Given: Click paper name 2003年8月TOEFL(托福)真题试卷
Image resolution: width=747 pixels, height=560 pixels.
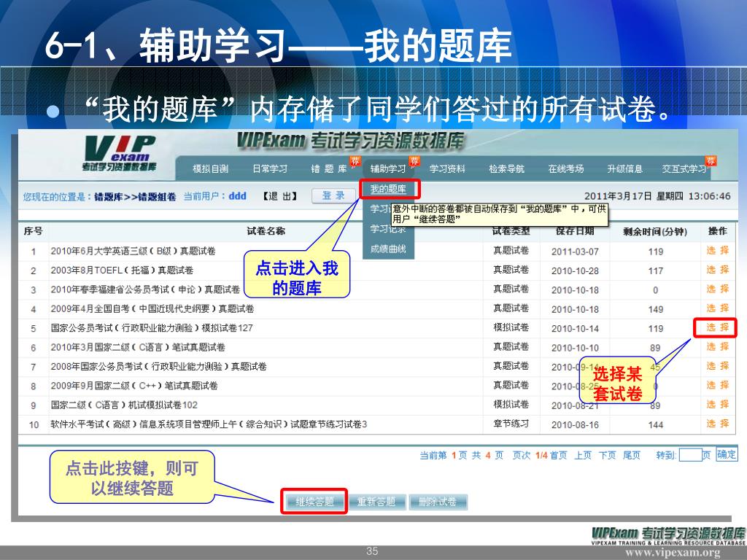Looking at the screenshot, I should click(x=122, y=271).
